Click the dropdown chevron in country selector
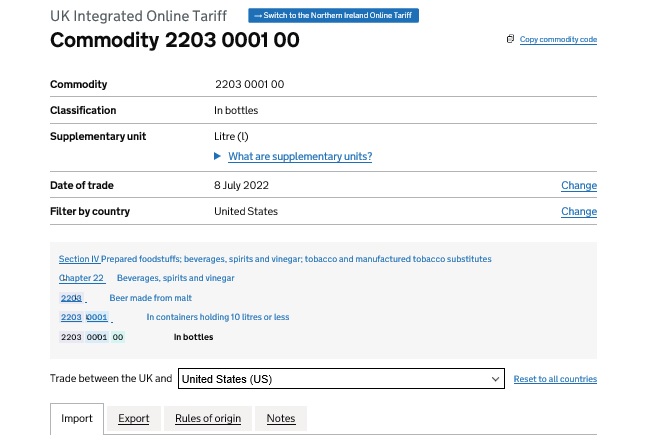670x448 pixels. point(496,379)
